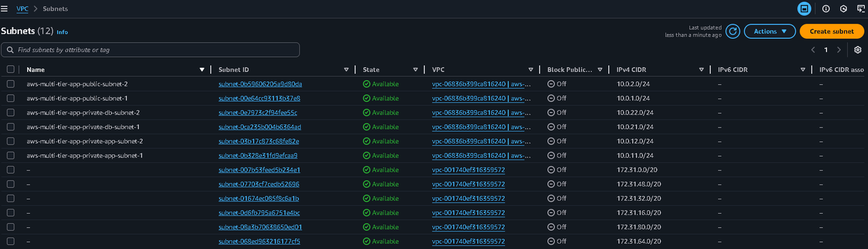Open vpc-001740ef316359572 link in first default row
The width and height of the screenshot is (868, 249).
click(x=468, y=170)
